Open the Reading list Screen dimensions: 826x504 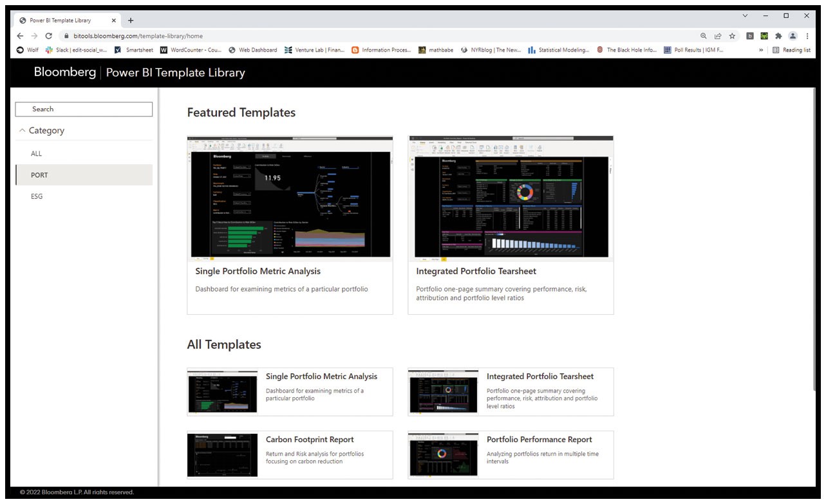click(796, 50)
